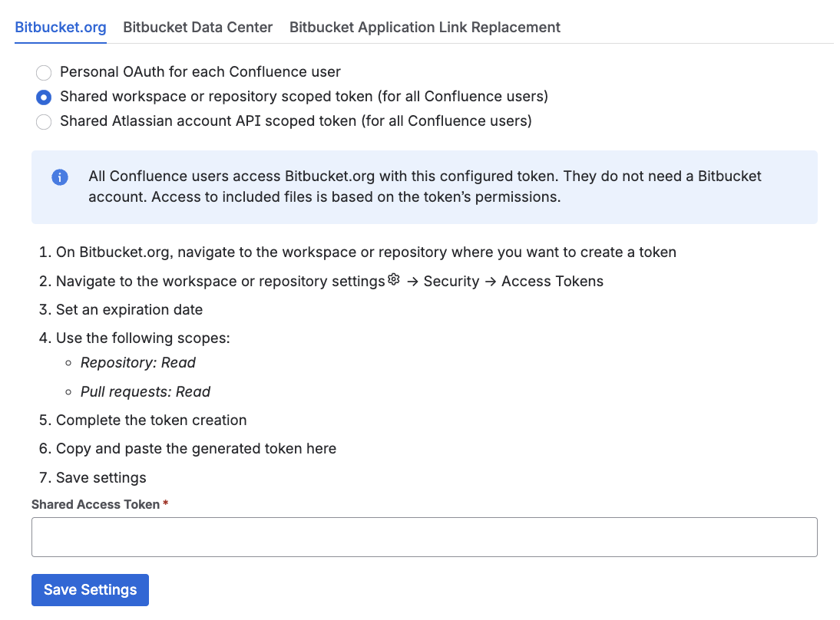Image resolution: width=840 pixels, height=620 pixels.
Task: Select Personal OAuth for each Confluence user
Action: click(44, 71)
